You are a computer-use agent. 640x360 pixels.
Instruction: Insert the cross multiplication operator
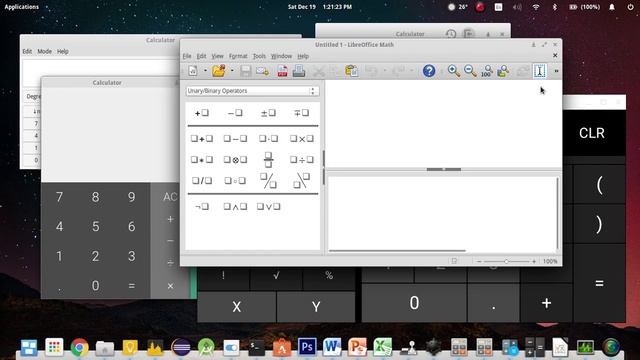(302, 139)
